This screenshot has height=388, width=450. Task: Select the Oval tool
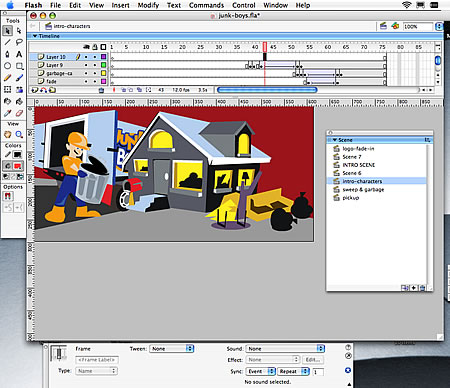tap(7, 66)
